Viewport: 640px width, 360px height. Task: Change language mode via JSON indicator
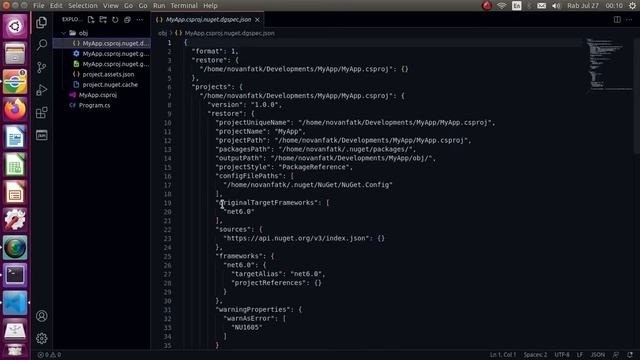point(598,355)
